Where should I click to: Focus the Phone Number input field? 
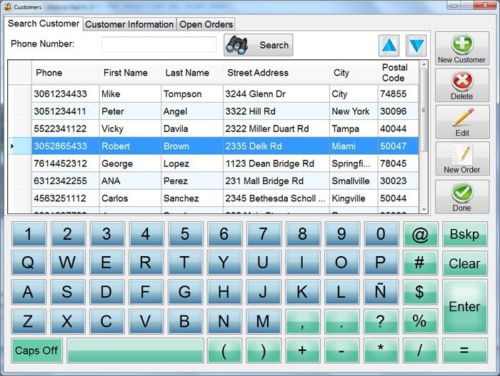(x=159, y=44)
